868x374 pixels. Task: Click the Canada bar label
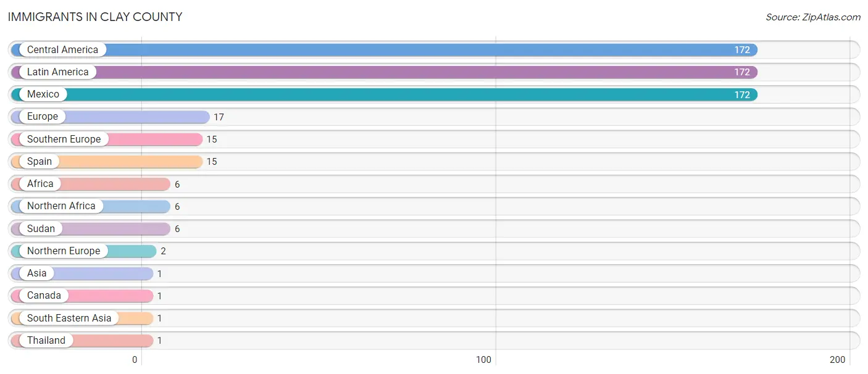pos(44,296)
